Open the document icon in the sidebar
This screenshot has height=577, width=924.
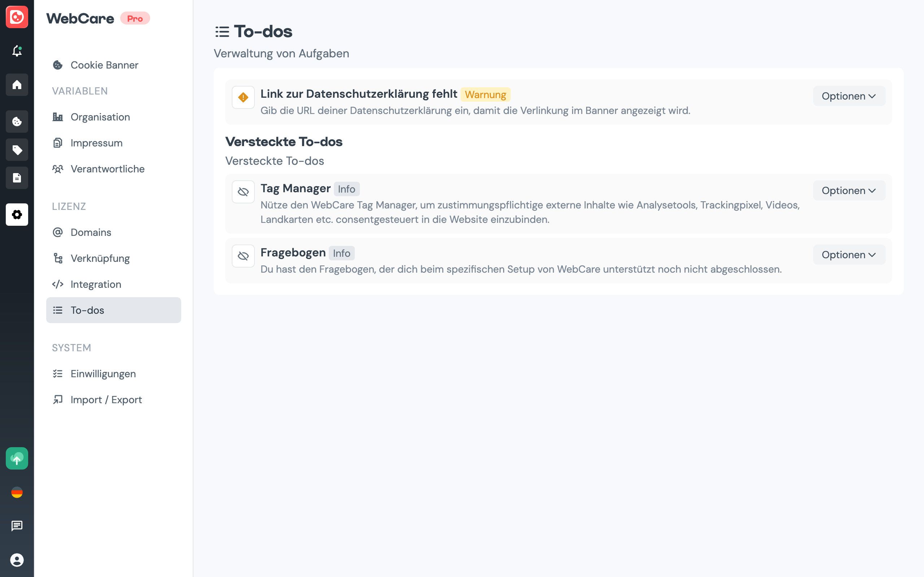click(17, 177)
